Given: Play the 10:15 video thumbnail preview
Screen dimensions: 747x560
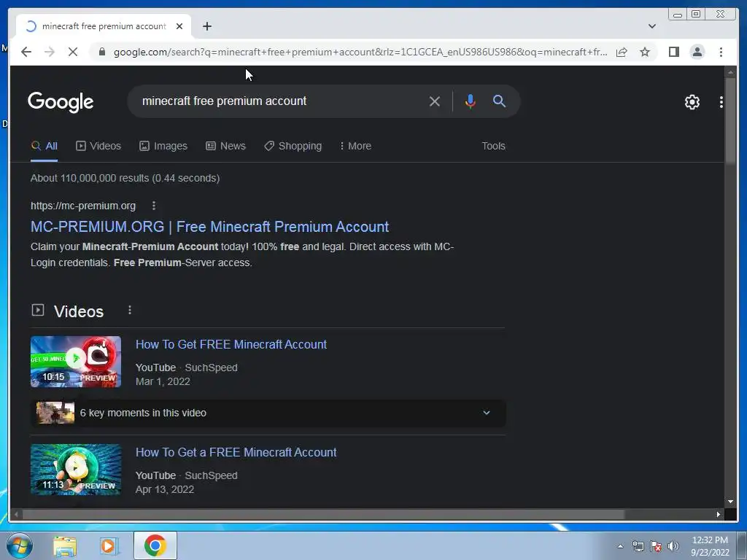Looking at the screenshot, I should [76, 362].
